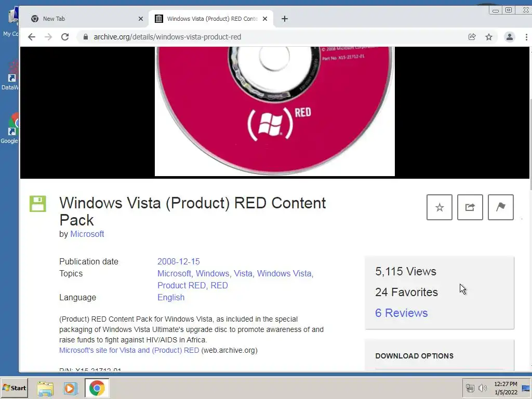Open the Windows Start menu
The width and height of the screenshot is (532, 399).
[14, 388]
